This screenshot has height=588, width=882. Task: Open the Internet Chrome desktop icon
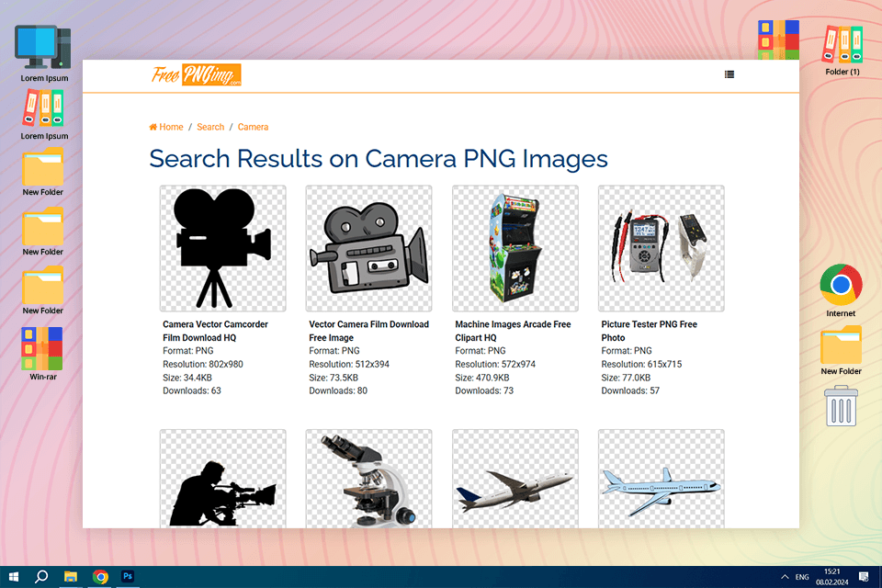[841, 290]
